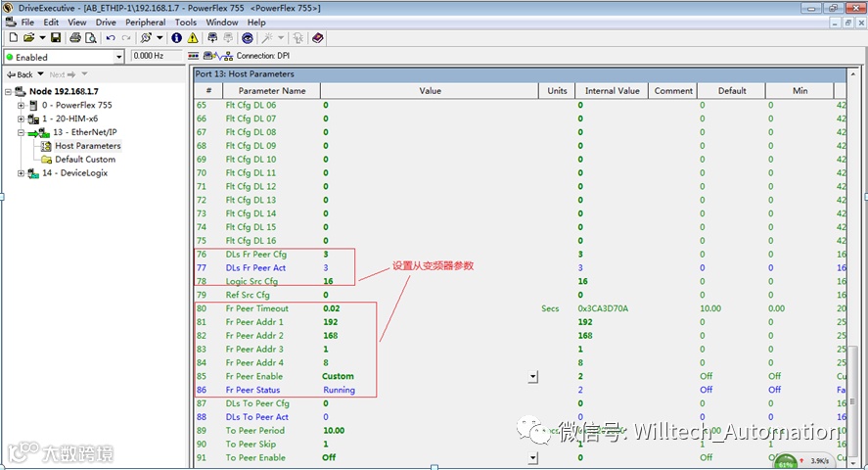
Task: Open the blue eye monitor icon
Action: pos(248,37)
